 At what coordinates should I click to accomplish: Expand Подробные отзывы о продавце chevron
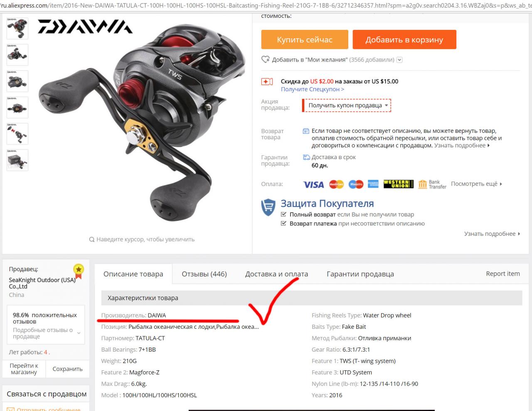[79, 333]
